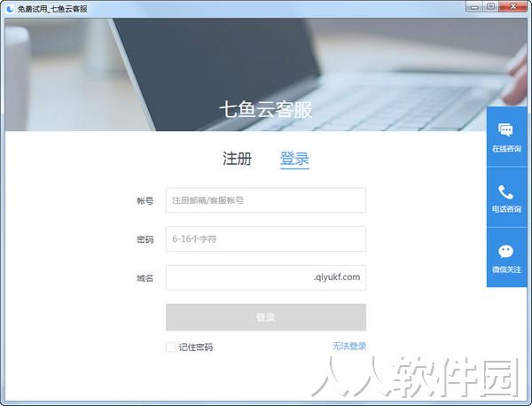The image size is (532, 406).
Task: Click the .qiyukf.com domain suffix text
Action: point(337,277)
